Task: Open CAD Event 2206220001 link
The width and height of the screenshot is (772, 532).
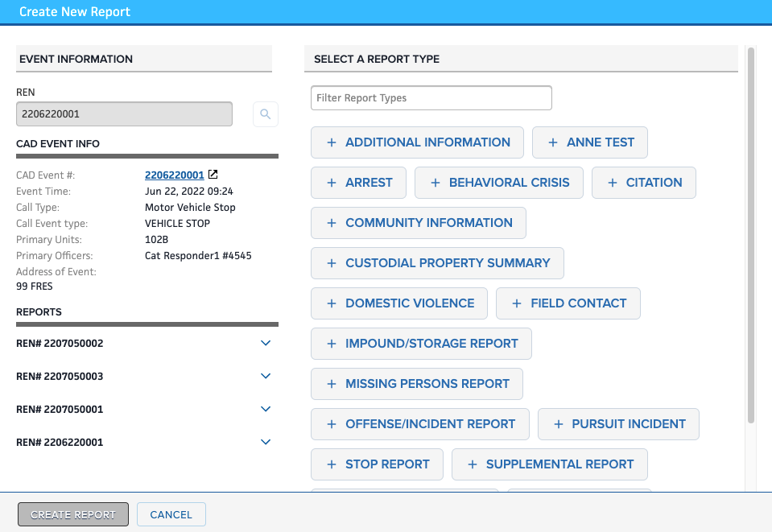Action: [174, 175]
